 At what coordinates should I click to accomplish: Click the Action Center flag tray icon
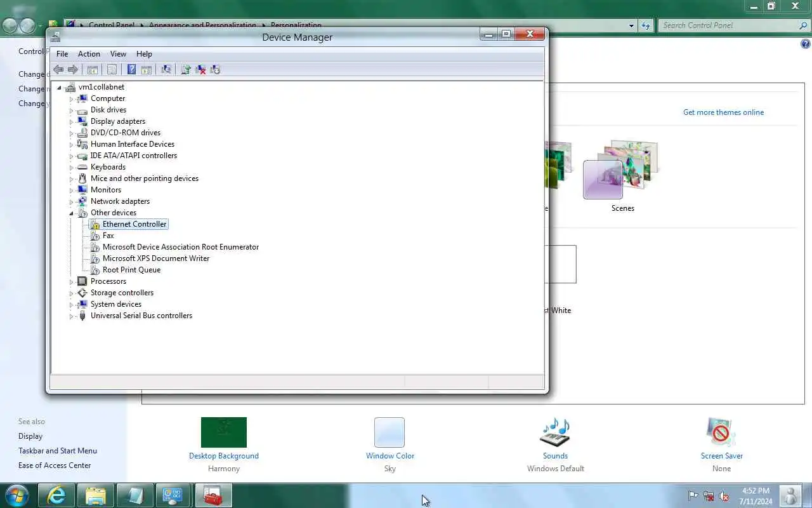[693, 496]
